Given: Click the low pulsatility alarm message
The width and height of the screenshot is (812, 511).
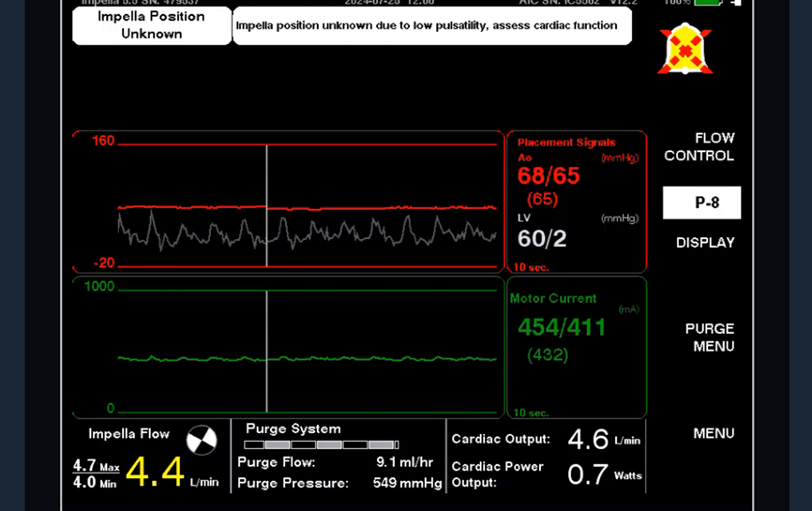Looking at the screenshot, I should [x=432, y=25].
